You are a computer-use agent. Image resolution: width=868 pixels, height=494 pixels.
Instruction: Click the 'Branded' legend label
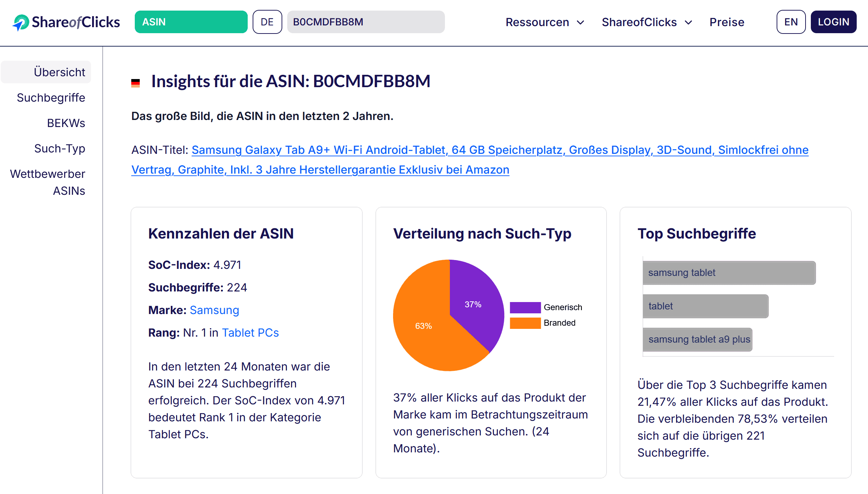pyautogui.click(x=560, y=323)
